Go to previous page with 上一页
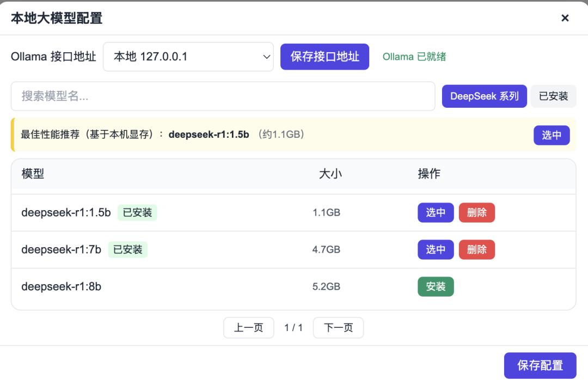 248,328
